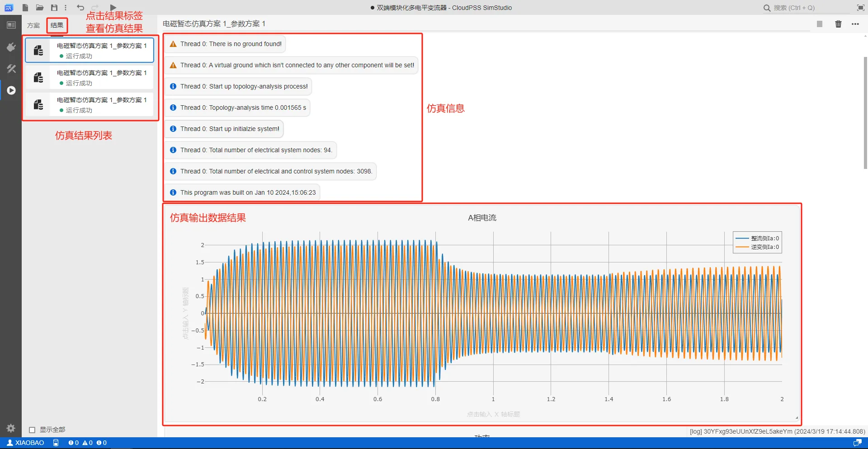Redo the undone action
868x449 pixels.
pos(95,8)
